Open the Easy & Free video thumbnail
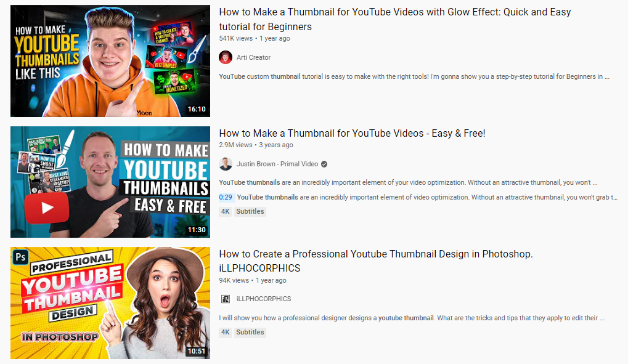Image resolution: width=628 pixels, height=364 pixels. [x=110, y=182]
